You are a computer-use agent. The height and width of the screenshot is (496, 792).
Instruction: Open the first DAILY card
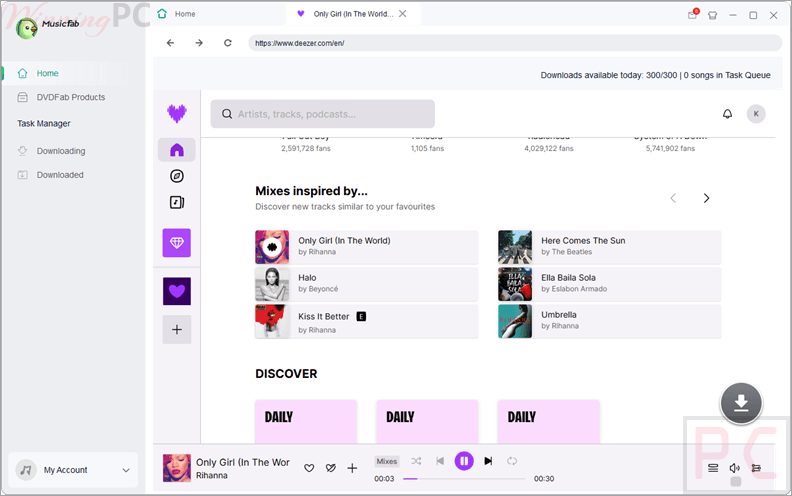coord(306,422)
